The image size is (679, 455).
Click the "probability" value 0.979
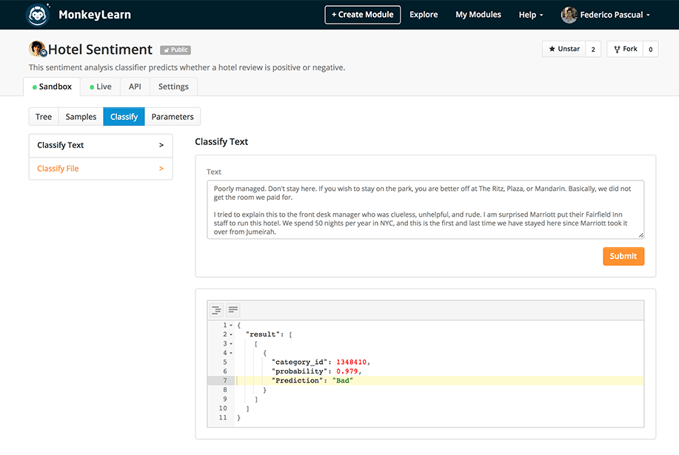tap(347, 371)
